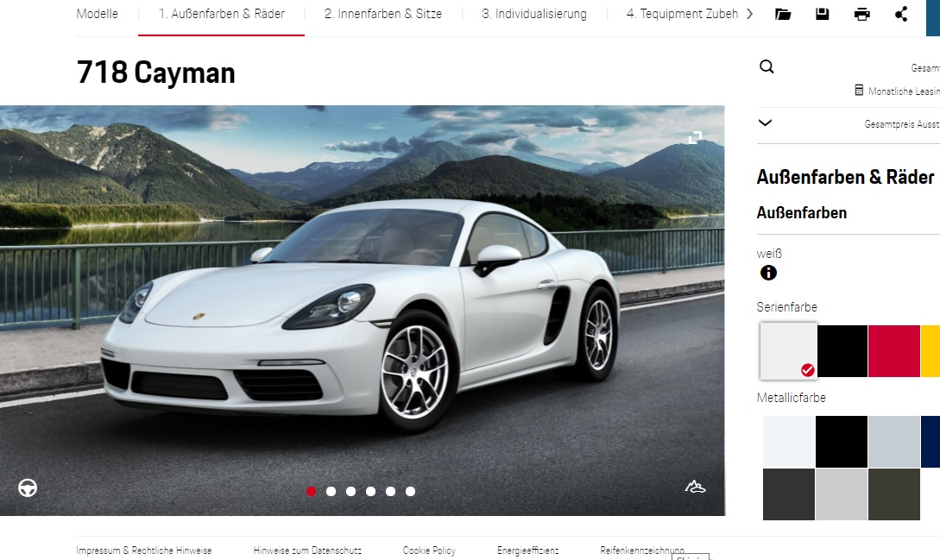Open Impressum & Rechtliche Hinweise link

(144, 551)
